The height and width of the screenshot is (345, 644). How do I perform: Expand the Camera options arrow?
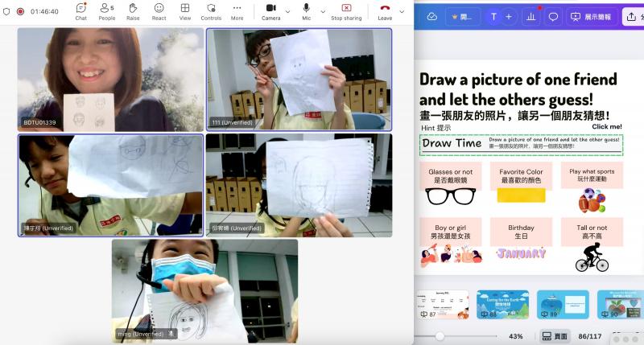click(x=288, y=11)
